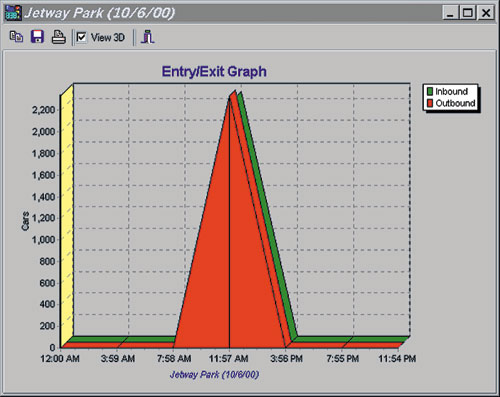Click the green Inbound peak edge
This screenshot has height=397, width=500.
point(267,213)
